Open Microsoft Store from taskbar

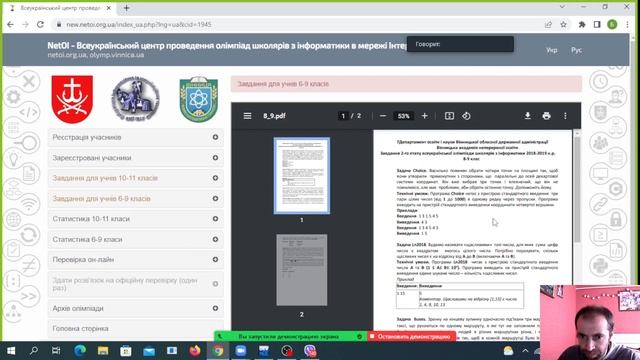pos(126,351)
